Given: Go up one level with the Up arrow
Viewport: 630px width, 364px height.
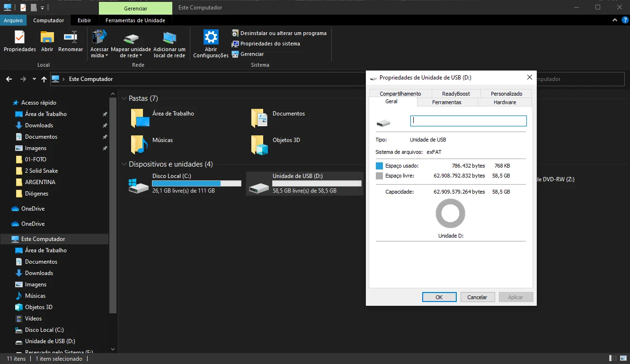Looking at the screenshot, I should (x=44, y=79).
